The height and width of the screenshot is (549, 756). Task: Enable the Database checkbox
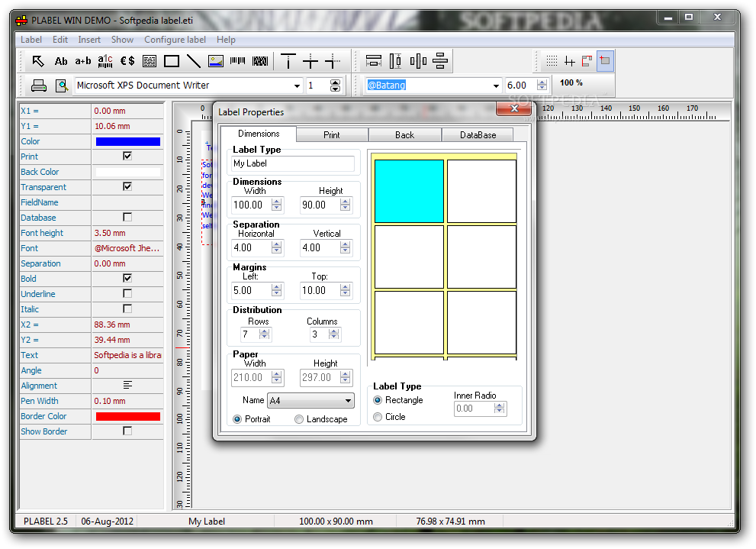click(x=127, y=217)
